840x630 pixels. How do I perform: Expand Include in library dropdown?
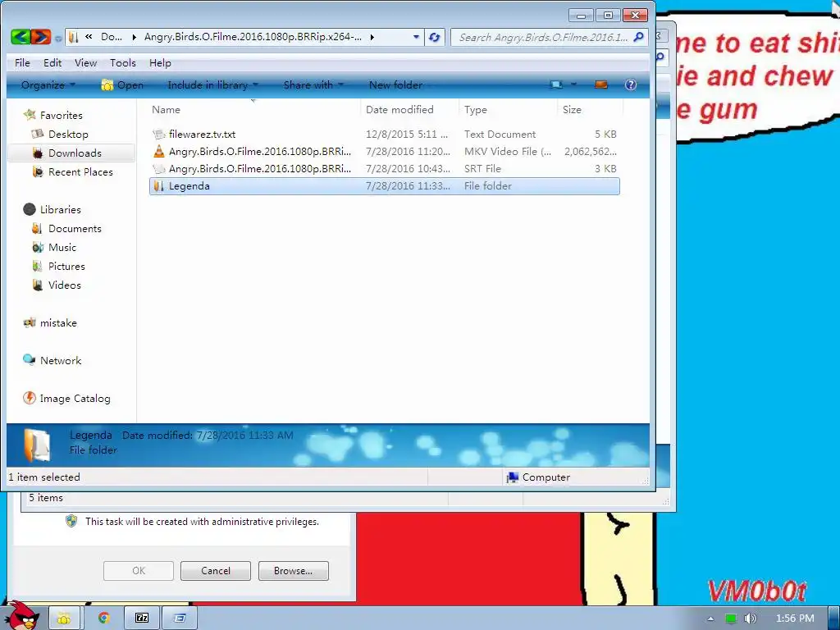[x=212, y=84]
